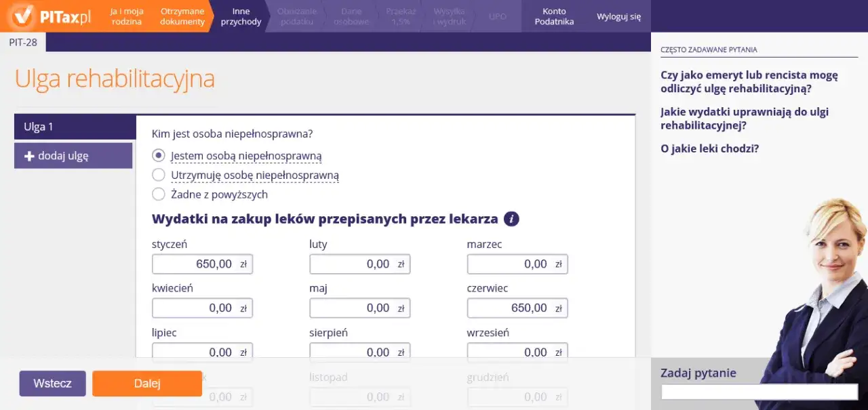Go to 'Konto Podatnika'
Viewport: 868px width, 410px height.
click(x=554, y=16)
